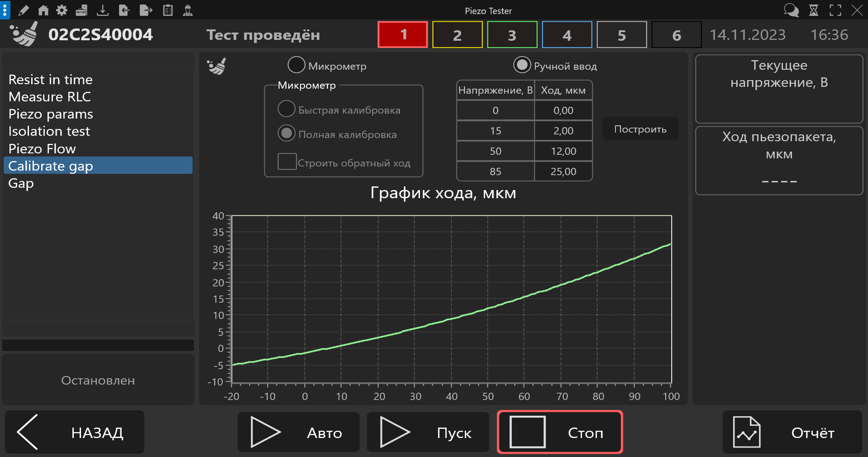Click the worker with helmet icon

tap(188, 10)
